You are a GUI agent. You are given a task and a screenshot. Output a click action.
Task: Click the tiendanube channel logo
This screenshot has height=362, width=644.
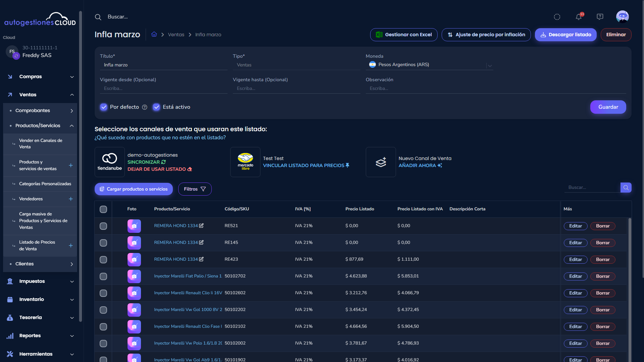point(110,162)
